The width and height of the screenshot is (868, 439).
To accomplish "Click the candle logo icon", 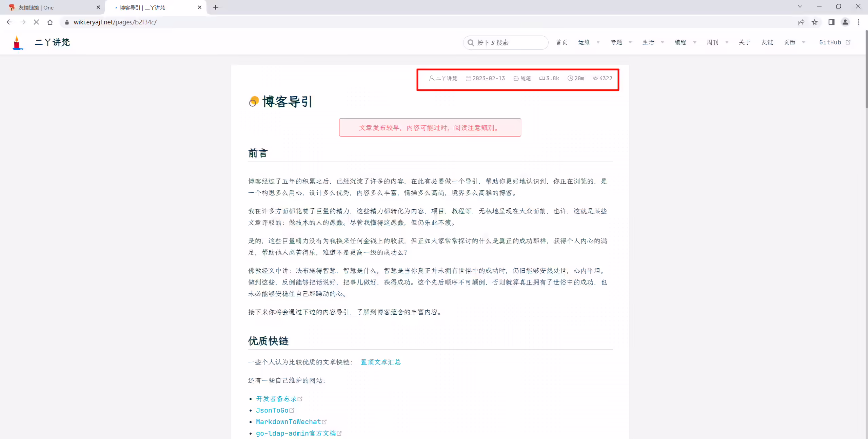I will point(17,43).
